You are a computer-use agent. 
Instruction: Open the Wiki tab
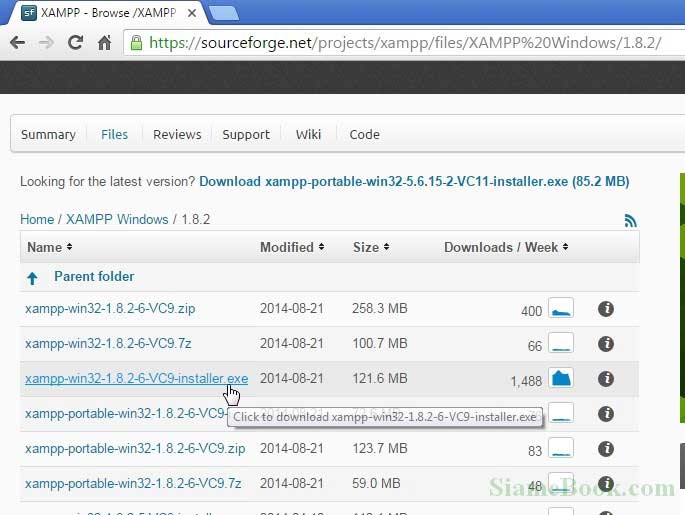tap(308, 135)
